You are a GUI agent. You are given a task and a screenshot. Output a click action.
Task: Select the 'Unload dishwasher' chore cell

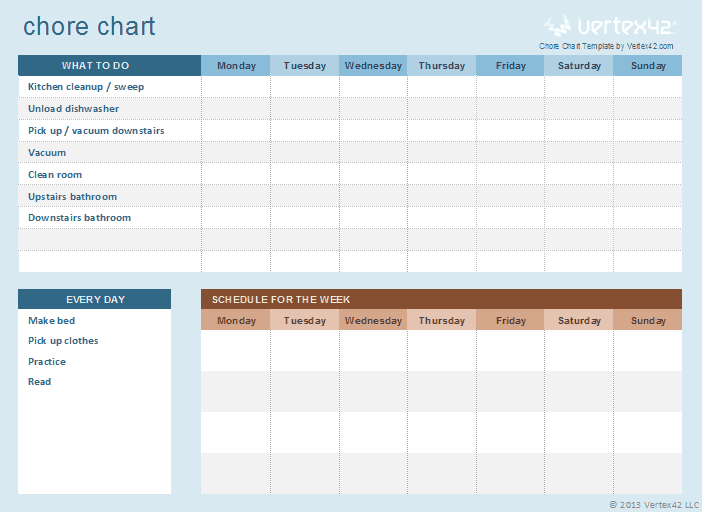click(x=110, y=109)
